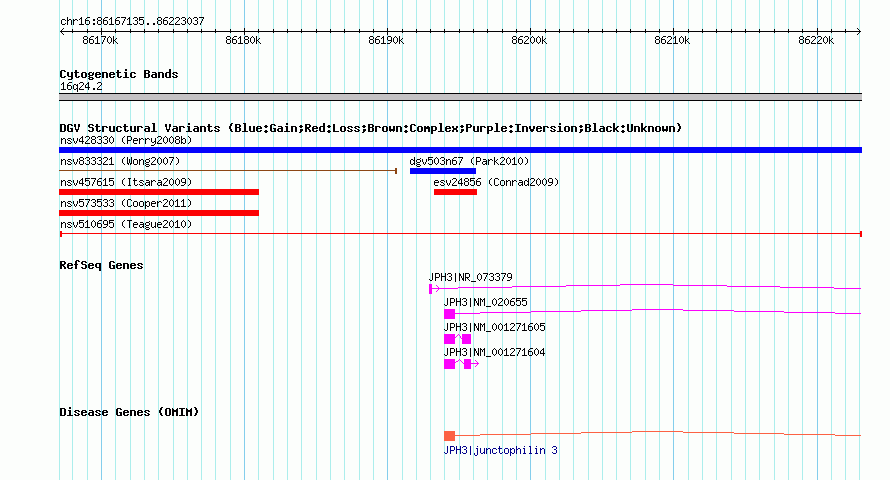Click the DGV Structural Variants track title
890x480 pixels.
click(371, 128)
